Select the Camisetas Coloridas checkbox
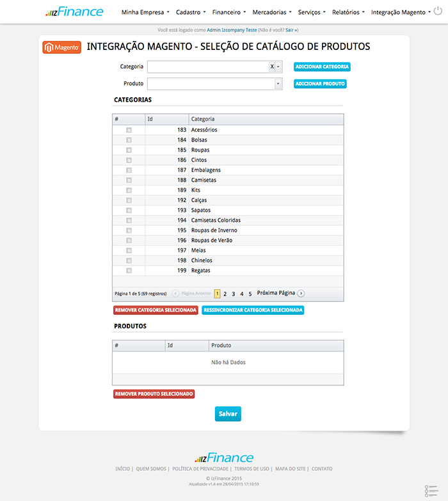Image resolution: width=448 pixels, height=501 pixels. (129, 221)
